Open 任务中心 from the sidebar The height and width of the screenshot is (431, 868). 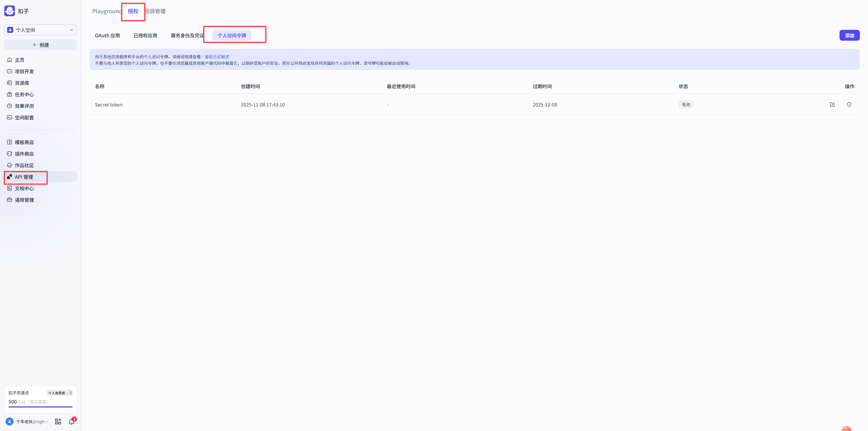pyautogui.click(x=24, y=95)
